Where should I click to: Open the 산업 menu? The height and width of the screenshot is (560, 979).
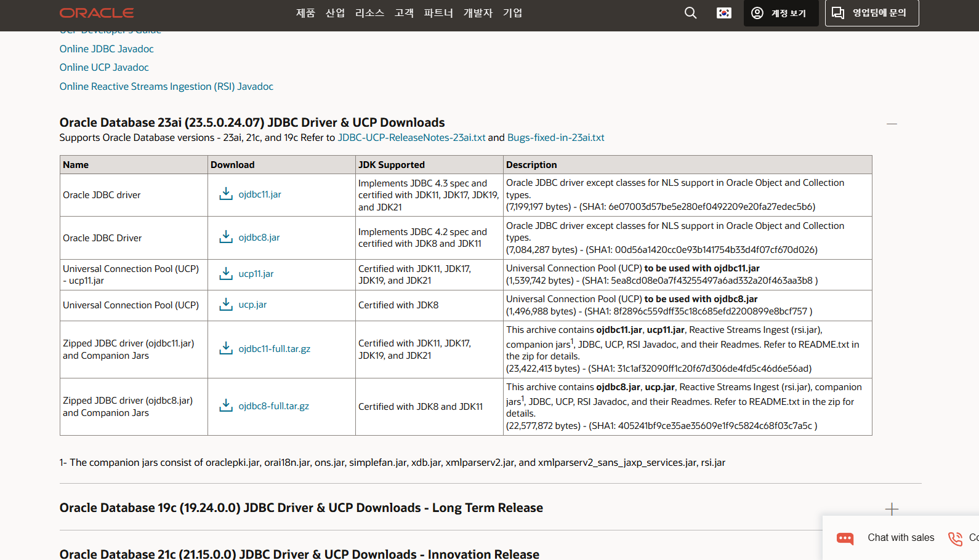[x=335, y=13]
